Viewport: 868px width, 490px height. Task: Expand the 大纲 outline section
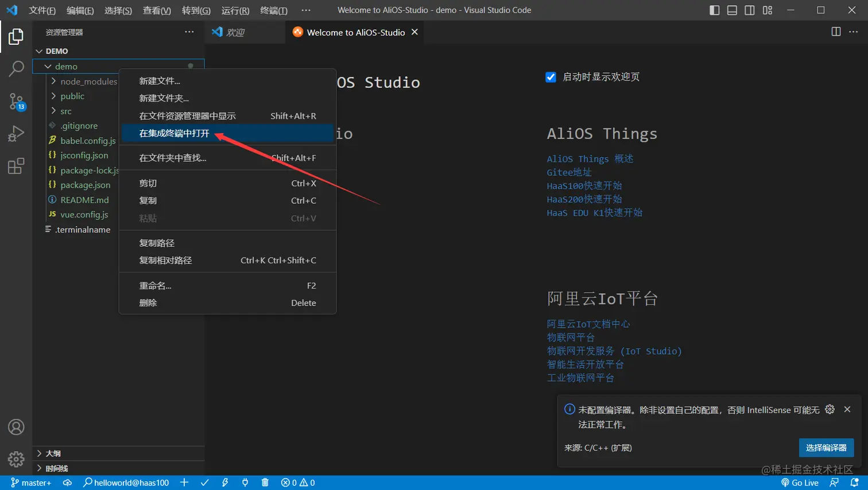click(x=118, y=453)
